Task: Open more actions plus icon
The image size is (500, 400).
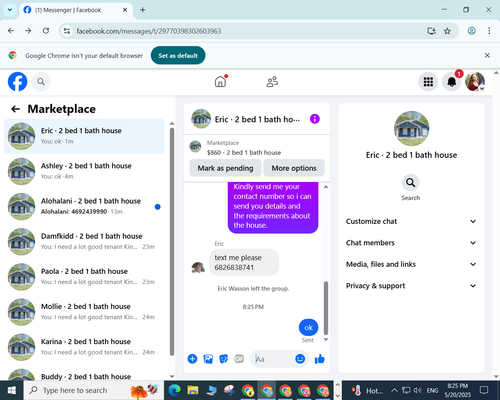Action: [192, 359]
